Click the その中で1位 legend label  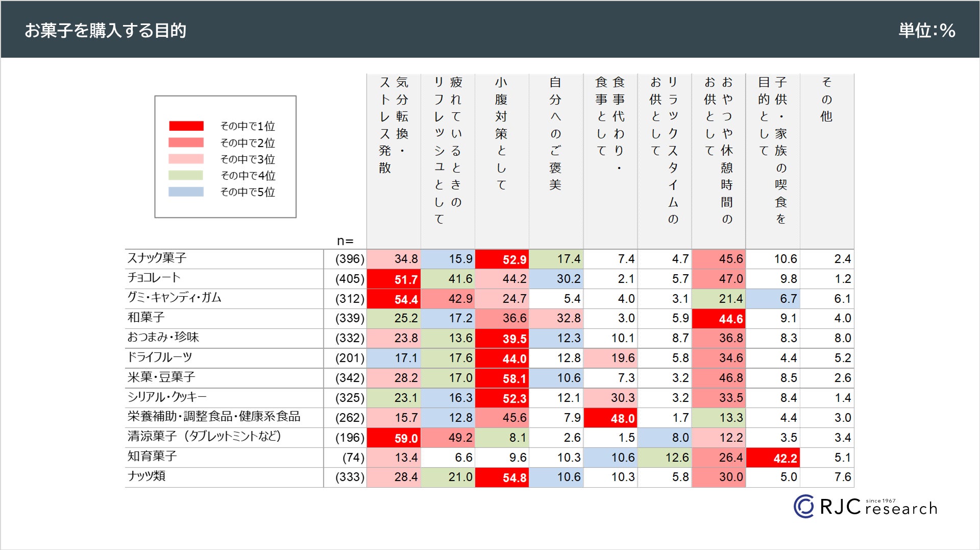point(248,126)
